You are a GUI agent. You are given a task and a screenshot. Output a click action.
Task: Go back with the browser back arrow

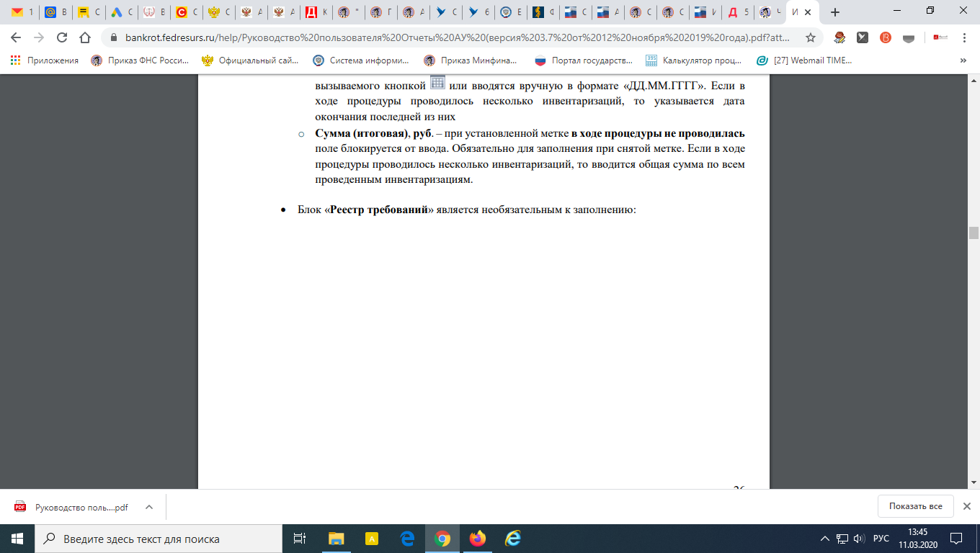pyautogui.click(x=16, y=37)
